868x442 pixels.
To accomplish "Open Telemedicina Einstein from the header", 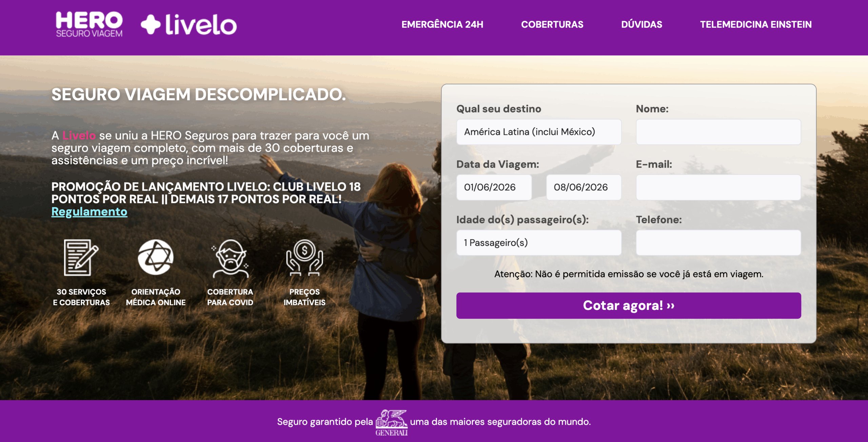I will pyautogui.click(x=756, y=24).
